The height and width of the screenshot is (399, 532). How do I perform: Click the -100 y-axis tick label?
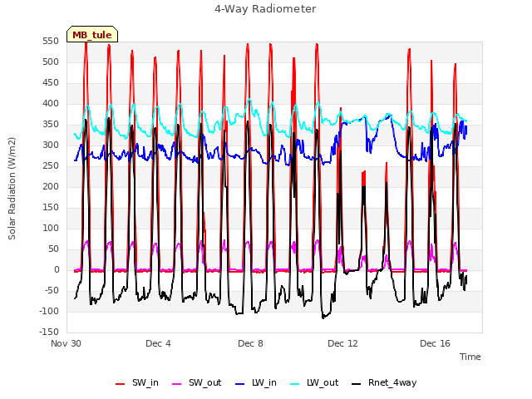point(49,311)
